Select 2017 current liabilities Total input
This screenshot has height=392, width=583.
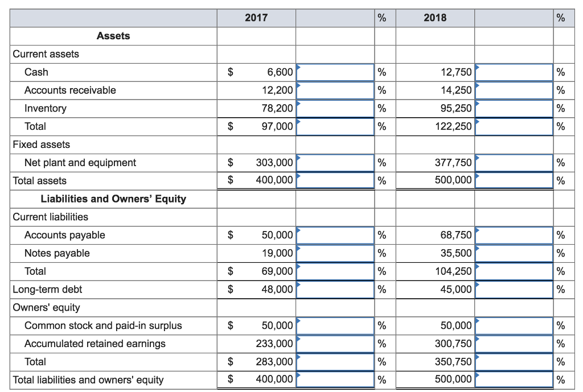(335, 271)
